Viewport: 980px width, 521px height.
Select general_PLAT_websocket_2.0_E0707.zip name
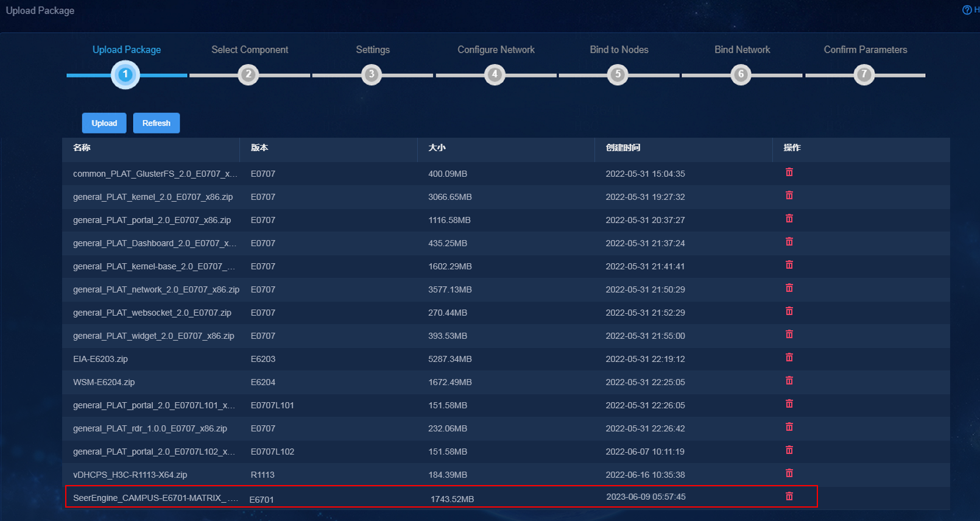click(152, 313)
